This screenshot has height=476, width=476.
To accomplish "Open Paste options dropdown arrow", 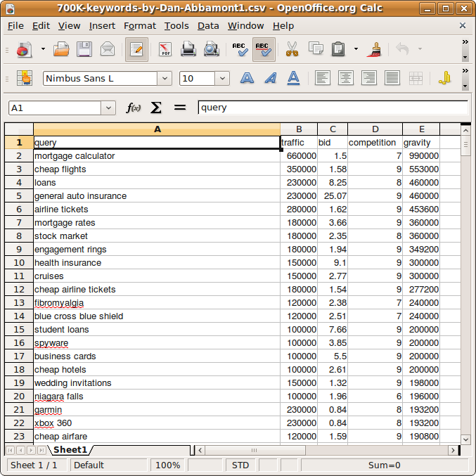I will (x=356, y=49).
